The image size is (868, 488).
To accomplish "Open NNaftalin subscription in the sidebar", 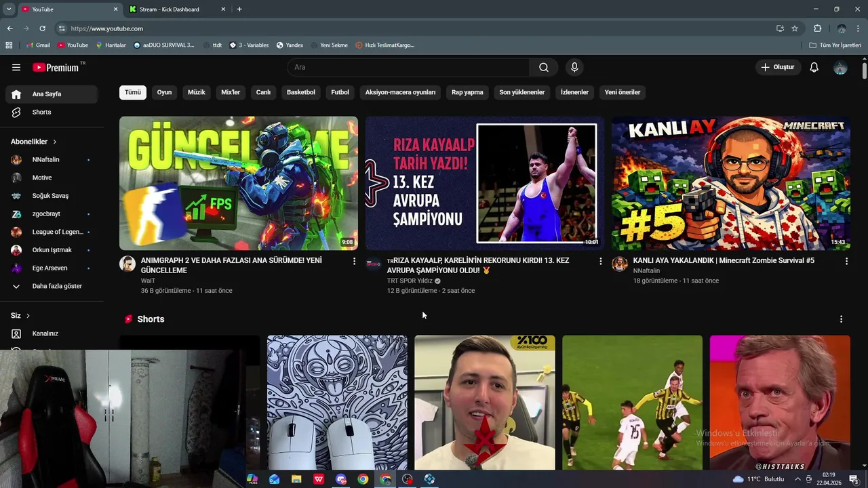I will [x=52, y=159].
